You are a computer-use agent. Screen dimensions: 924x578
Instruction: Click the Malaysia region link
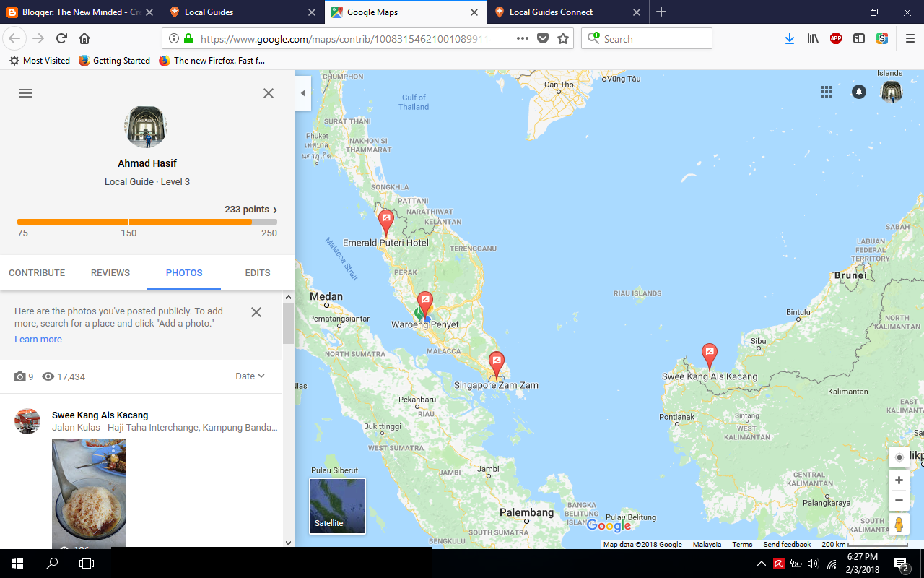pyautogui.click(x=707, y=545)
